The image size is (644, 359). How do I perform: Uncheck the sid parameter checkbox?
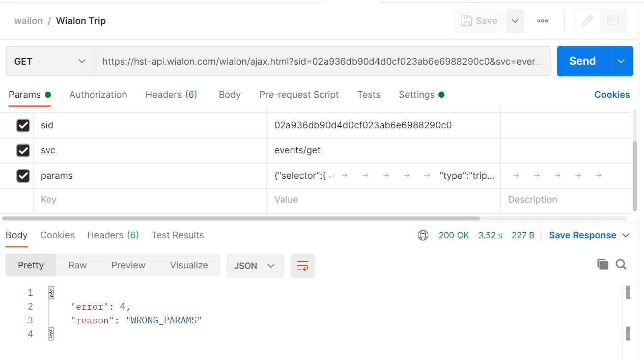point(23,125)
